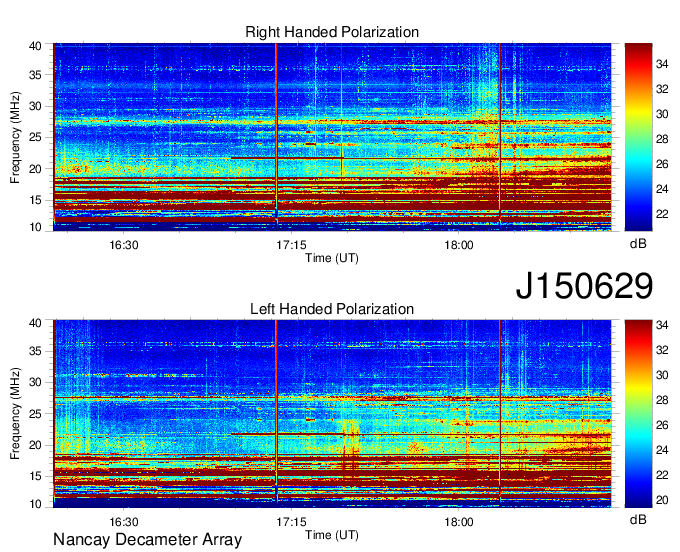Click the 32 value on Right Handed colorbar
Image resolution: width=680 pixels, height=552 pixels.
(662, 89)
